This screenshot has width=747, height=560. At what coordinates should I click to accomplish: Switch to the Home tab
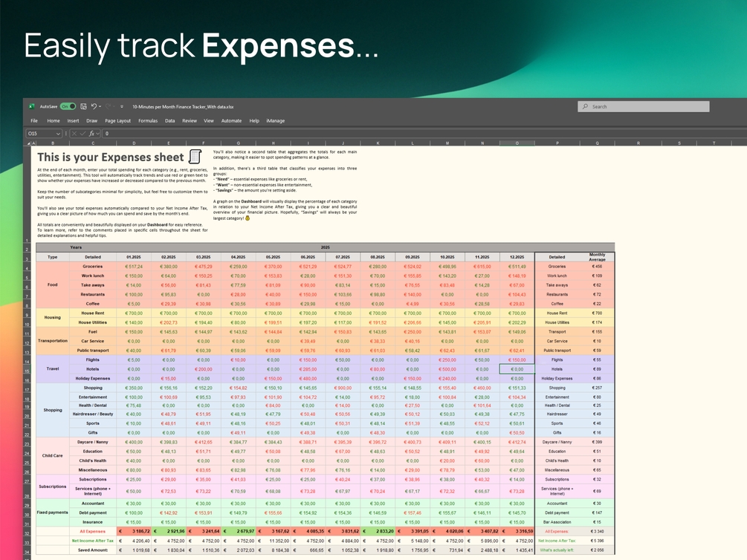tap(54, 120)
